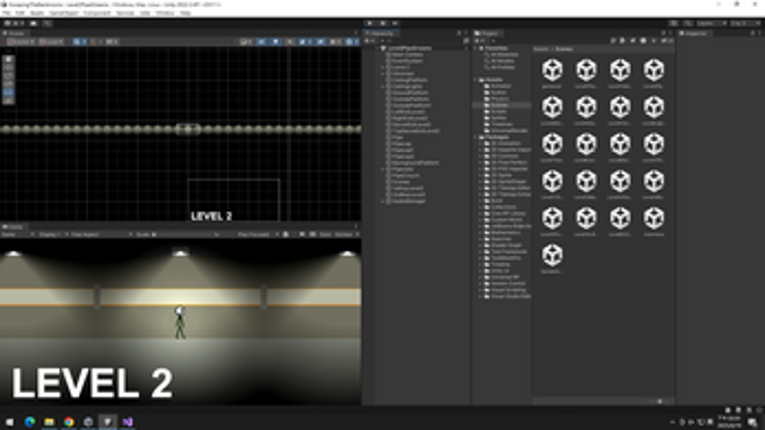
Task: Select the Scenes folder under Assets
Action: point(499,105)
